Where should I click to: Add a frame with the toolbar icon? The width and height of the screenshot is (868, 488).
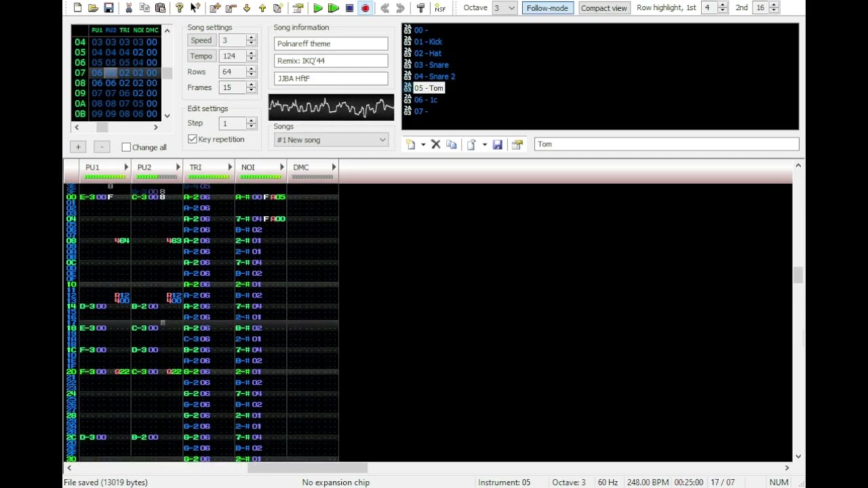tap(215, 8)
